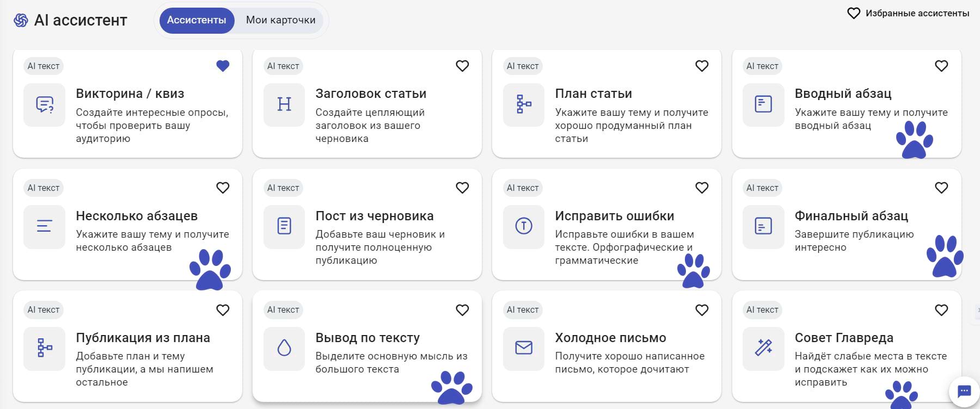Unfavorite the Викторина / квиз card
Image resolution: width=980 pixels, height=409 pixels.
223,66
